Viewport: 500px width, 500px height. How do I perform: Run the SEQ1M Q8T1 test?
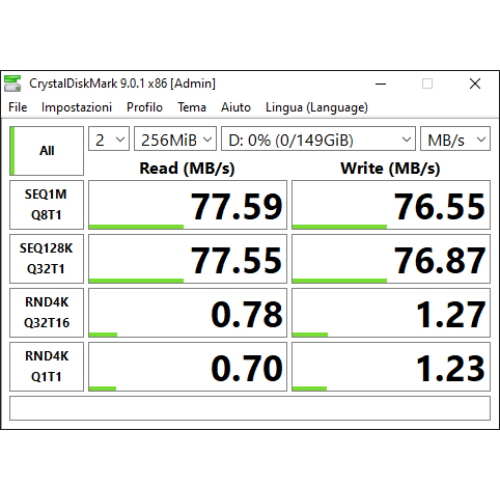(x=46, y=205)
